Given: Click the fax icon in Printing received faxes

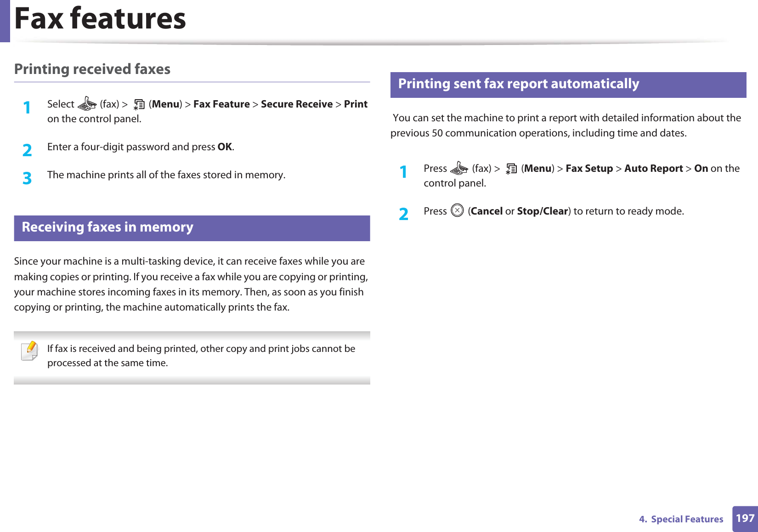Looking at the screenshot, I should 87,105.
